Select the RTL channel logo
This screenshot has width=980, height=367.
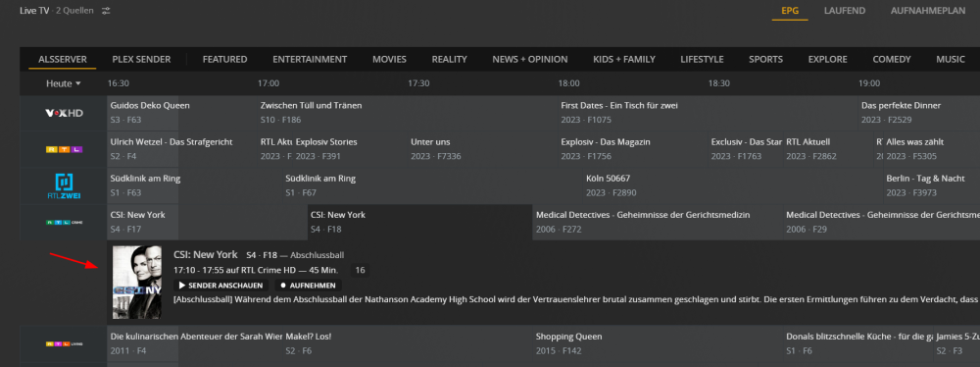(x=64, y=149)
